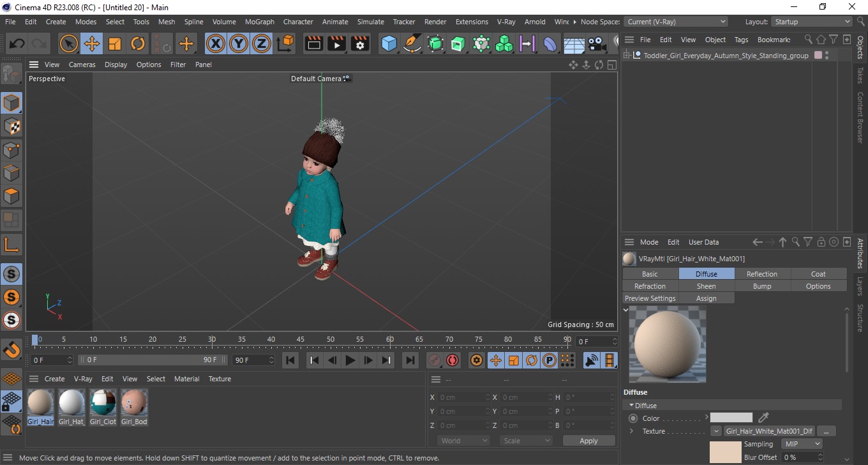Open viewport Cameras menu
The height and width of the screenshot is (465, 868).
click(82, 65)
